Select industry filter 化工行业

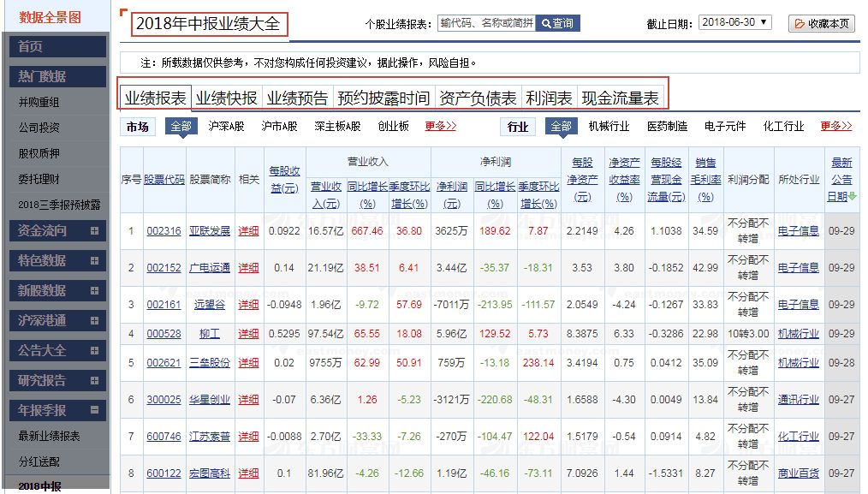783,126
